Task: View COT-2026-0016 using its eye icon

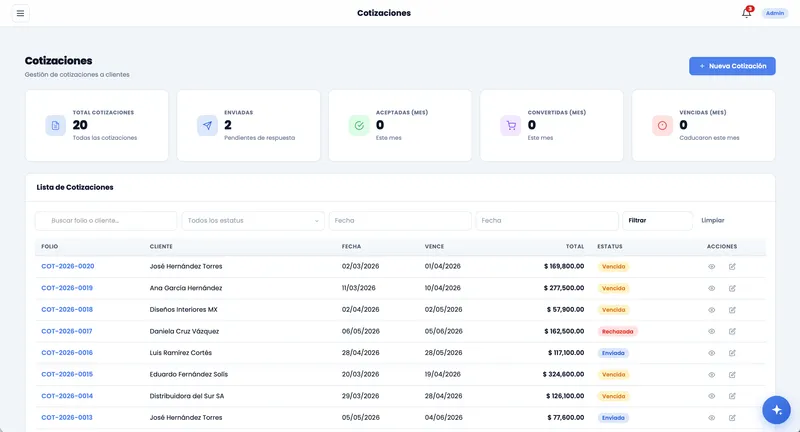Action: pos(711,353)
